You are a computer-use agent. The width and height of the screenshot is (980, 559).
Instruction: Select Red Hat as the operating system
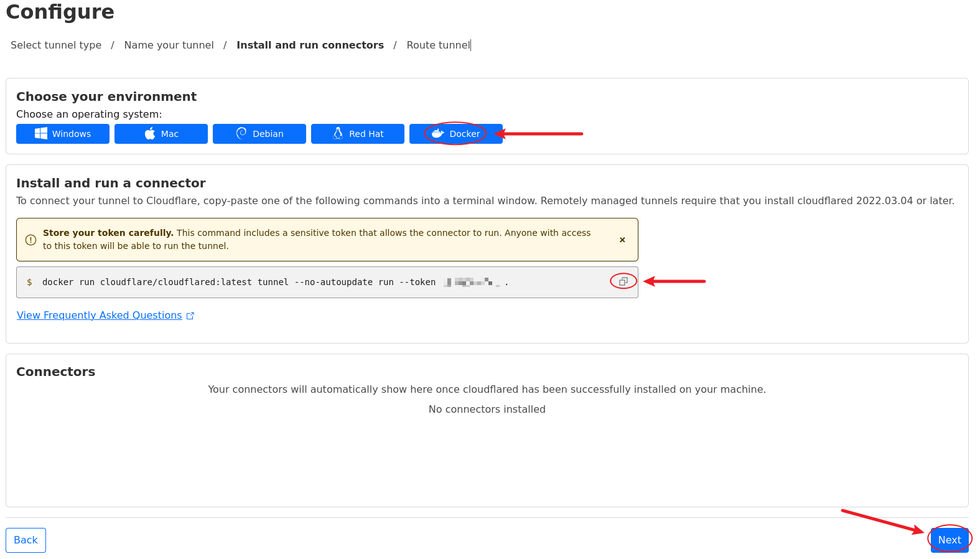point(358,134)
